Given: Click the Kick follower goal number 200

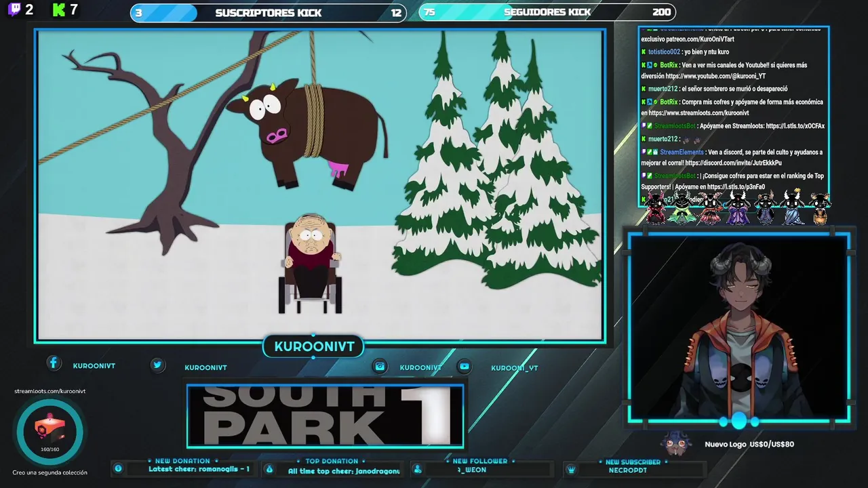Looking at the screenshot, I should coord(662,12).
